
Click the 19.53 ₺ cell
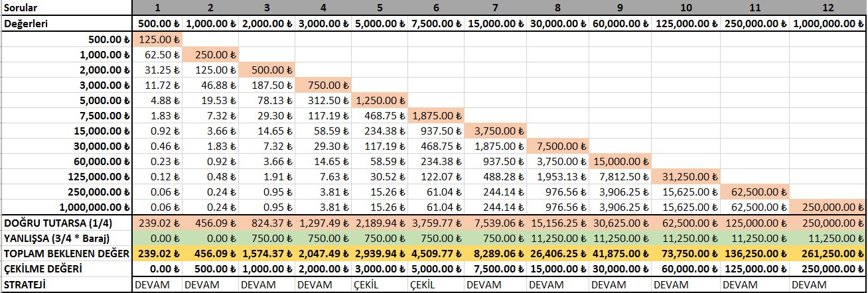point(210,100)
